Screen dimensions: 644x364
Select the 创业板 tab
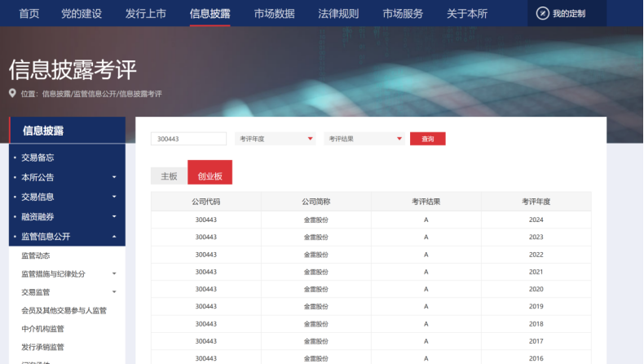[x=210, y=175]
